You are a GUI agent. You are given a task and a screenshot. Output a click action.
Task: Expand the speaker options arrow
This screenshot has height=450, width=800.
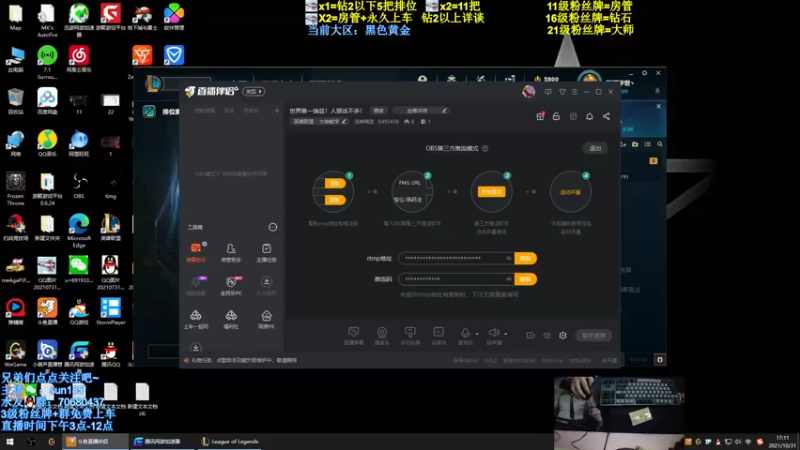[506, 334]
